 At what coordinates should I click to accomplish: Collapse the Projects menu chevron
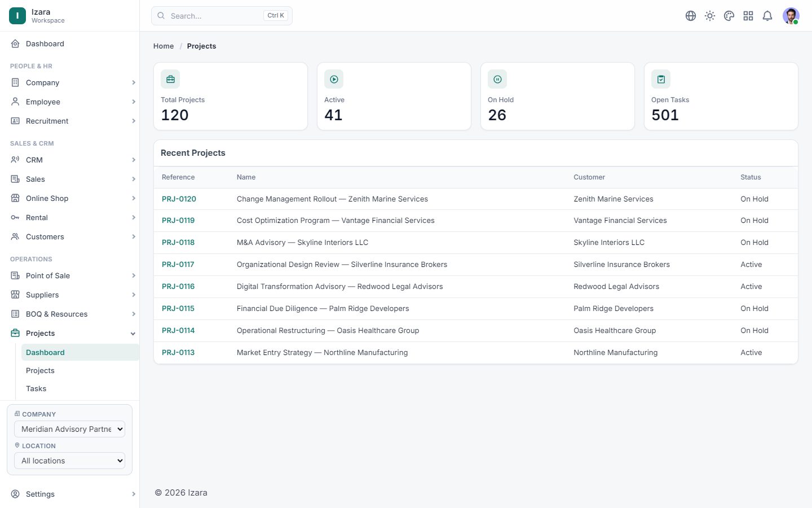tap(133, 334)
